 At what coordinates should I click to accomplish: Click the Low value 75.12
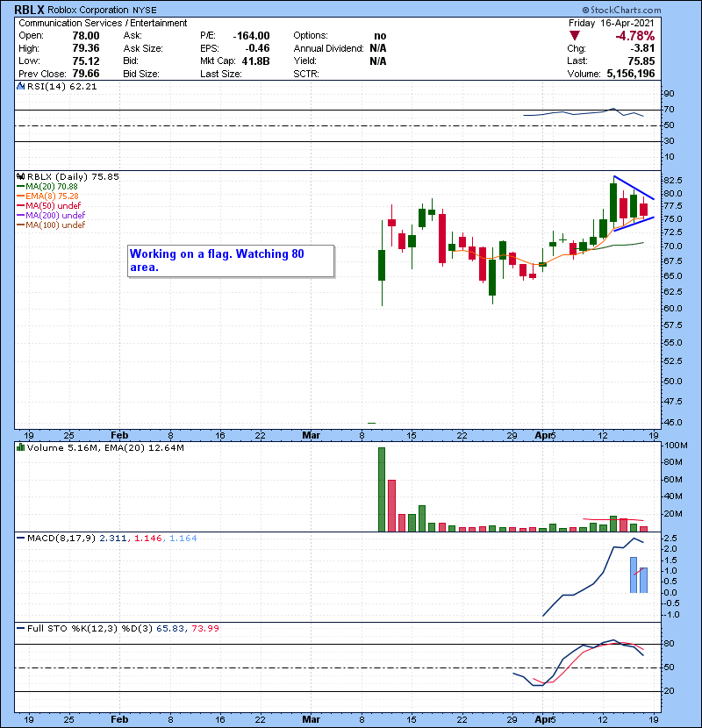coord(86,61)
